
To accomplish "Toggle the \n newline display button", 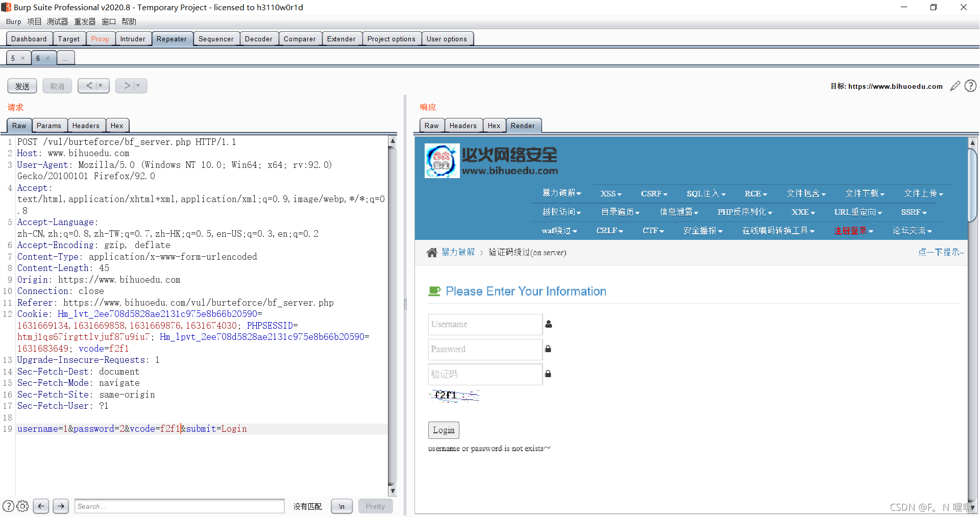I will click(341, 506).
